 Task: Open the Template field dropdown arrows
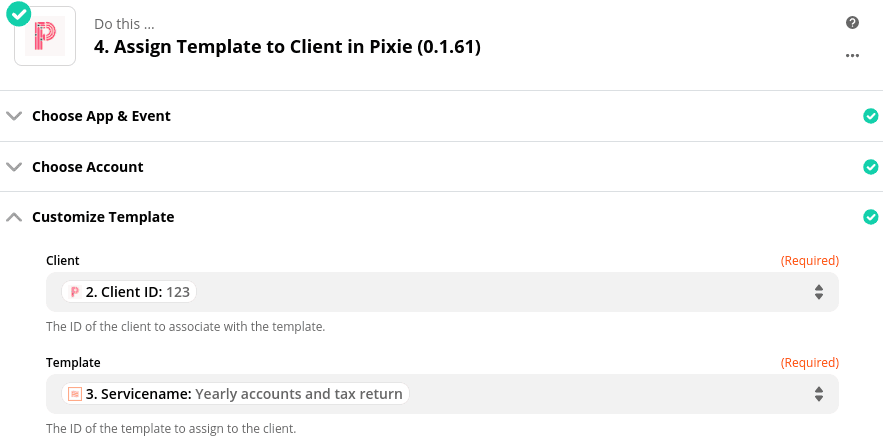pos(818,394)
